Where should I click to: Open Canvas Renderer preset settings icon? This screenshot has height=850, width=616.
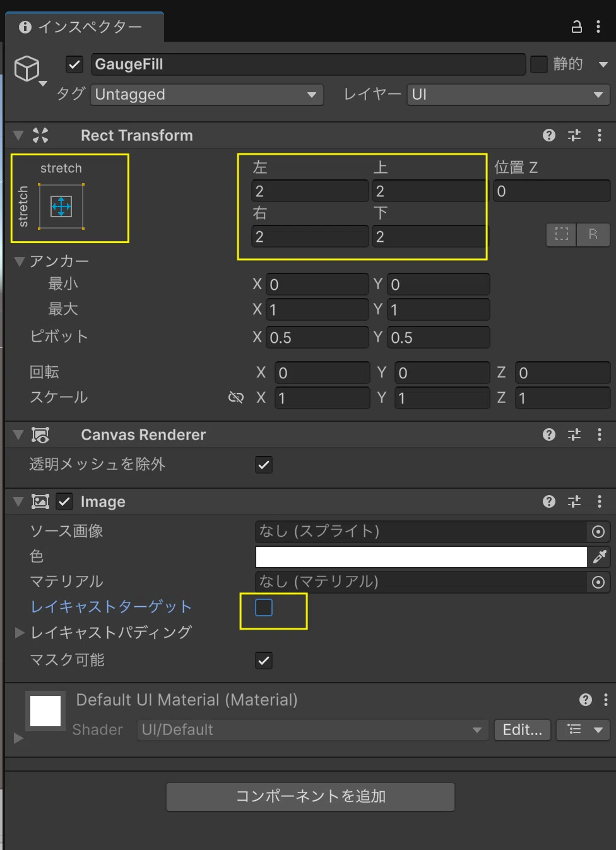[x=574, y=434]
